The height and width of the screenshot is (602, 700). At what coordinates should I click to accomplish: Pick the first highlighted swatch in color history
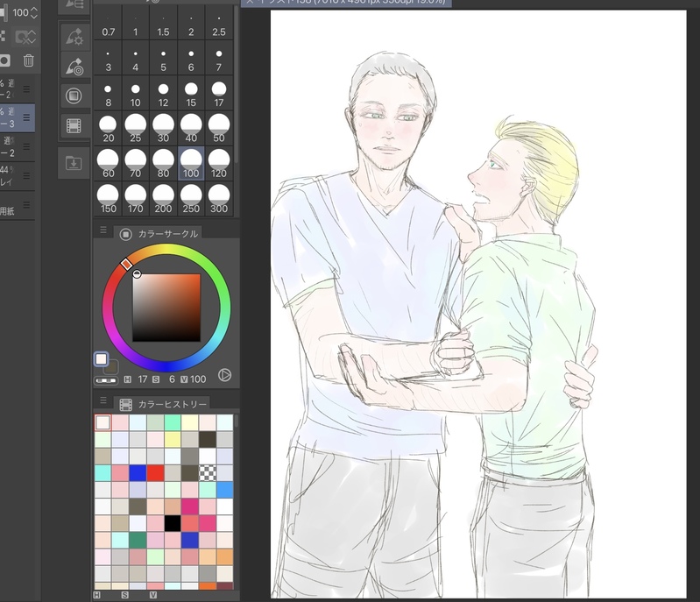click(x=103, y=422)
